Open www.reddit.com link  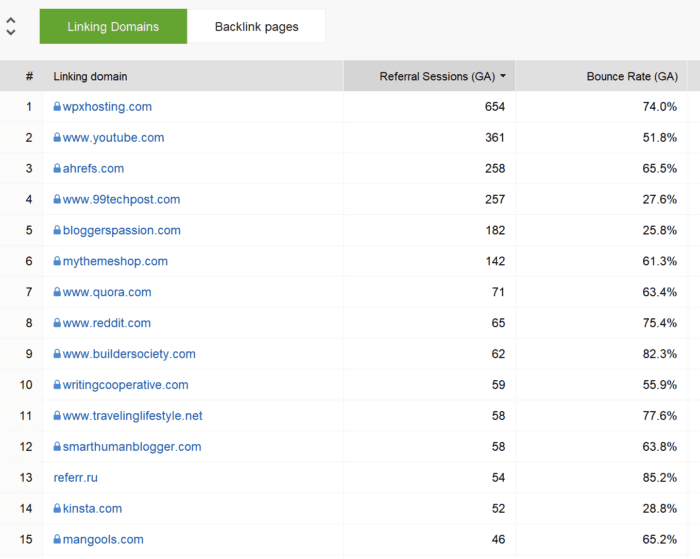(x=107, y=323)
